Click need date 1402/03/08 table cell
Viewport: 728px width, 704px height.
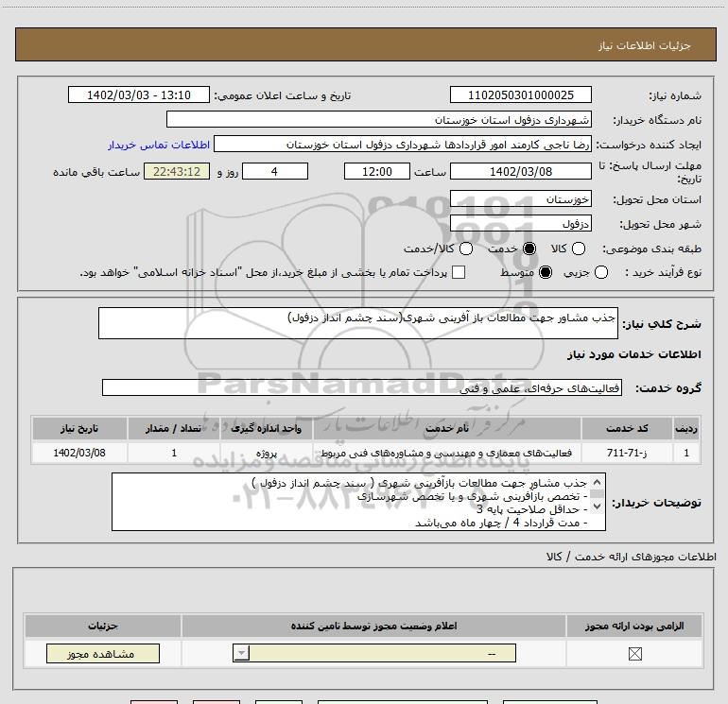pyautogui.click(x=79, y=453)
